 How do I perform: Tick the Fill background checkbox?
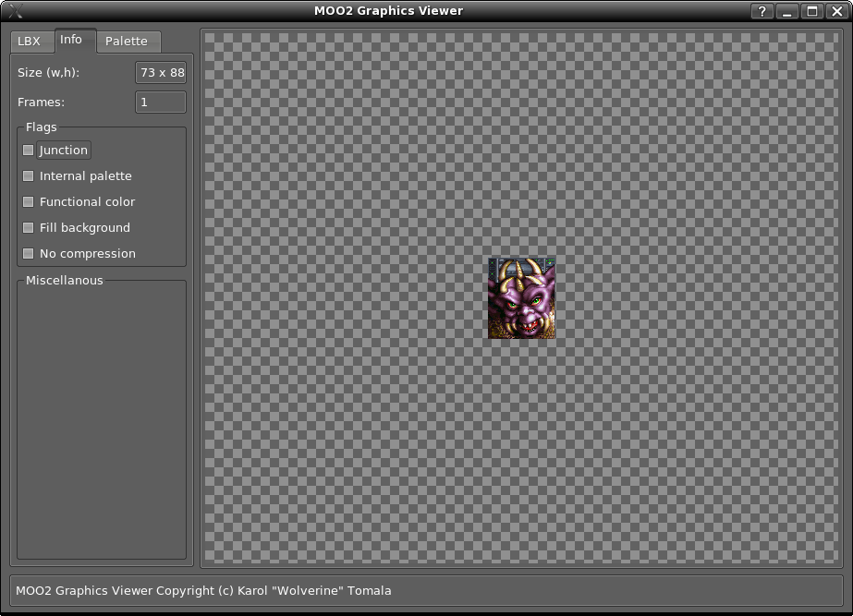[x=28, y=228]
